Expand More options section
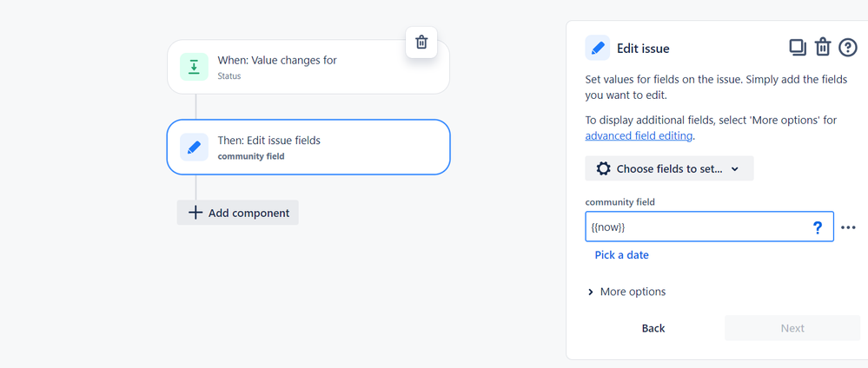Image resolution: width=868 pixels, height=368 pixels. point(626,292)
